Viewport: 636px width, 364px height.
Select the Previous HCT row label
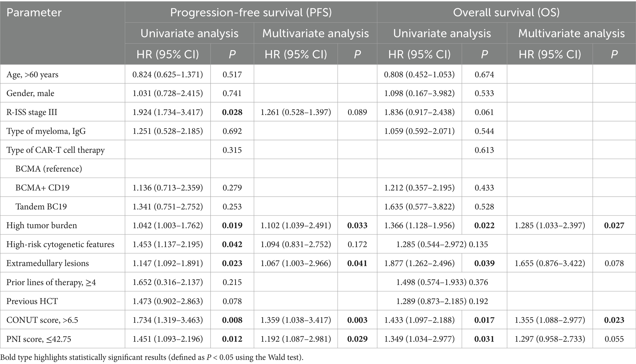point(32,301)
